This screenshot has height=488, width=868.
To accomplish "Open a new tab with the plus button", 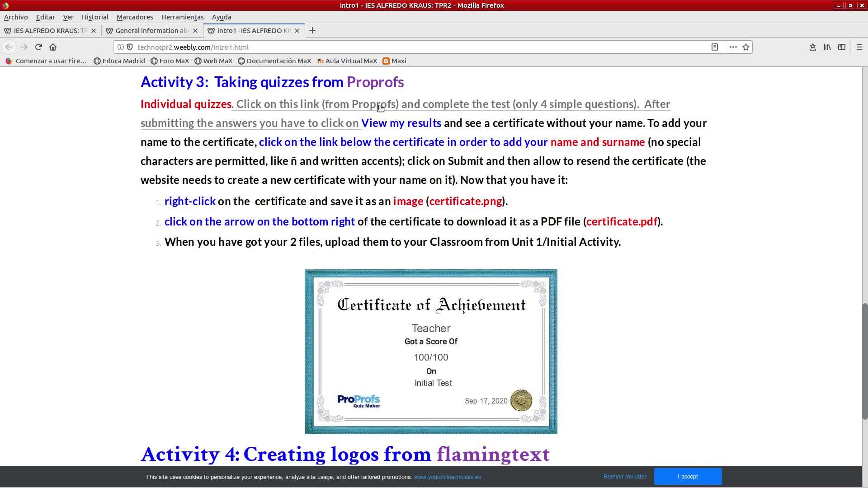I will 312,30.
